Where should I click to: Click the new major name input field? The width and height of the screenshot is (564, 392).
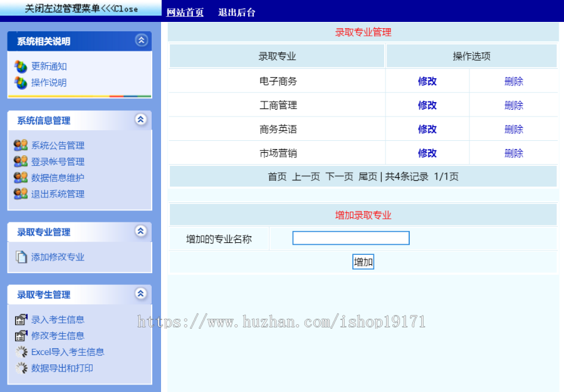click(350, 238)
